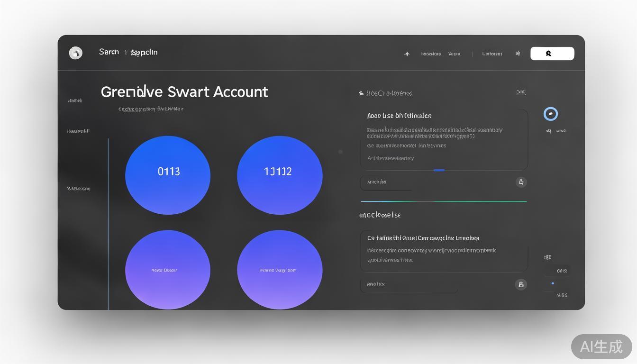Click the blue ring icon on right rail
This screenshot has height=364, width=637.
(x=550, y=114)
